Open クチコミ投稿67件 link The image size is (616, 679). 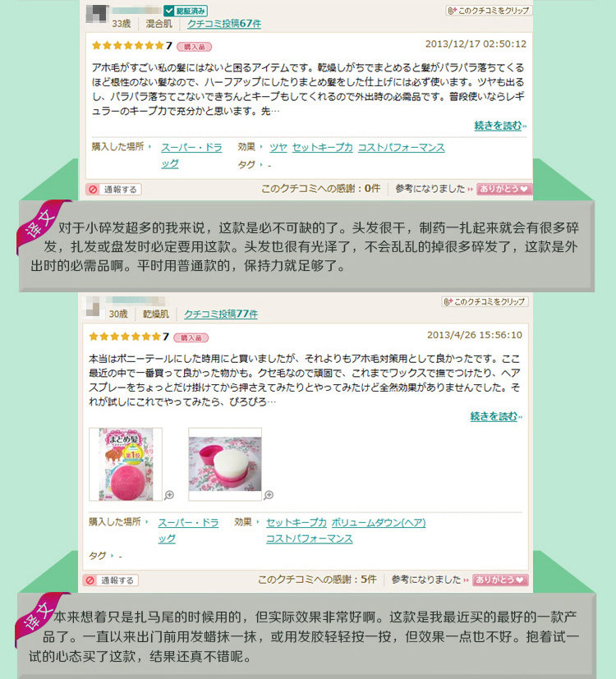[x=224, y=23]
